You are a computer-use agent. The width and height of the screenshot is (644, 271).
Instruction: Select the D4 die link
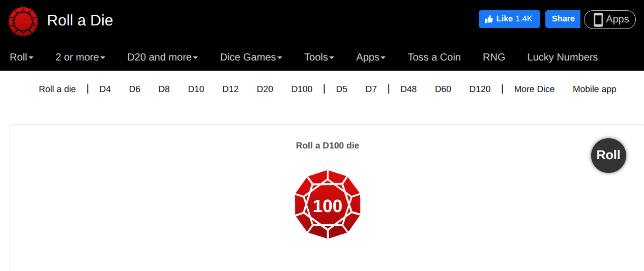pos(105,89)
